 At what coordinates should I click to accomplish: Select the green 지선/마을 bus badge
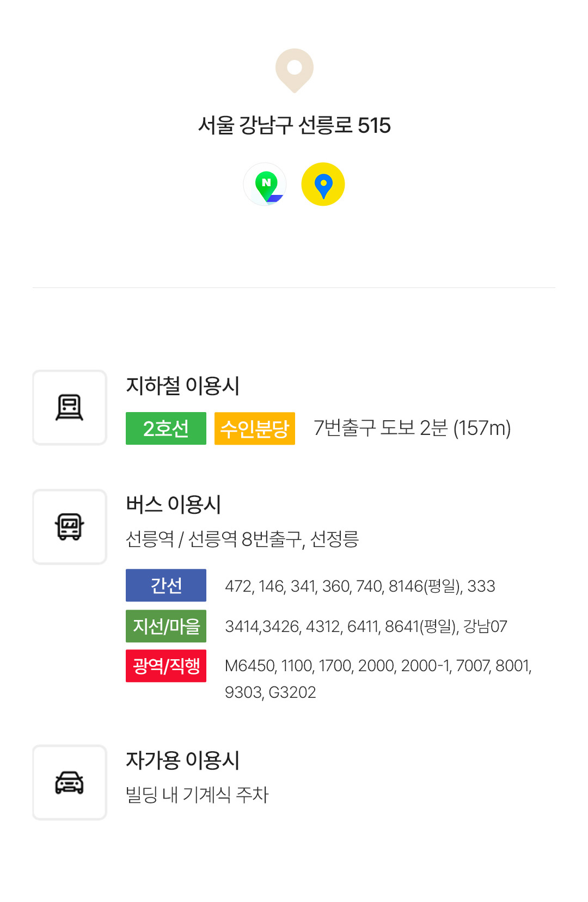(166, 626)
